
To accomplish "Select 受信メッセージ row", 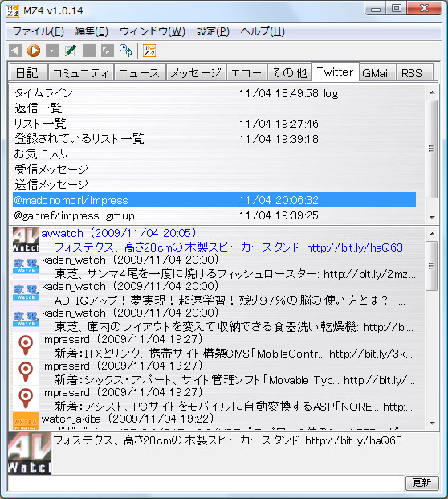I will (x=214, y=170).
